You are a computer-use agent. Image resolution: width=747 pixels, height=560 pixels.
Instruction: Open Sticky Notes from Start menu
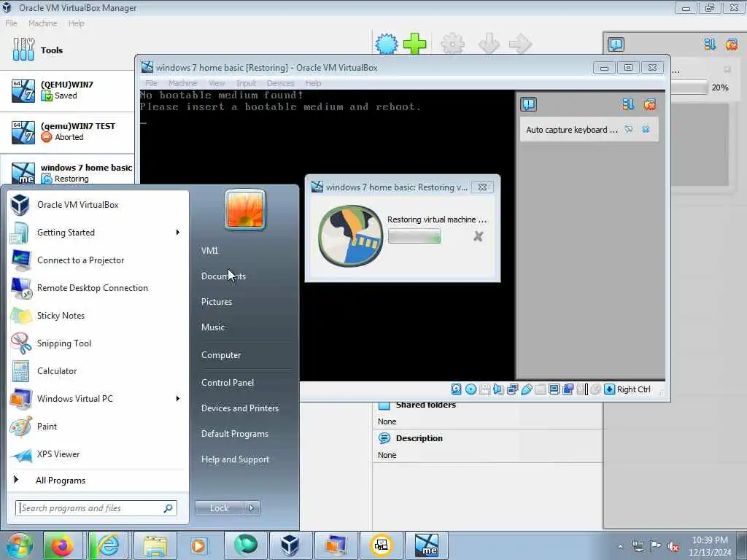point(98,315)
